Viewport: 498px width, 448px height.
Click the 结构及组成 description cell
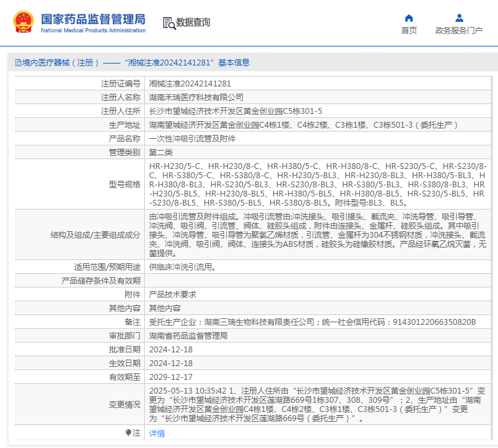point(318,234)
